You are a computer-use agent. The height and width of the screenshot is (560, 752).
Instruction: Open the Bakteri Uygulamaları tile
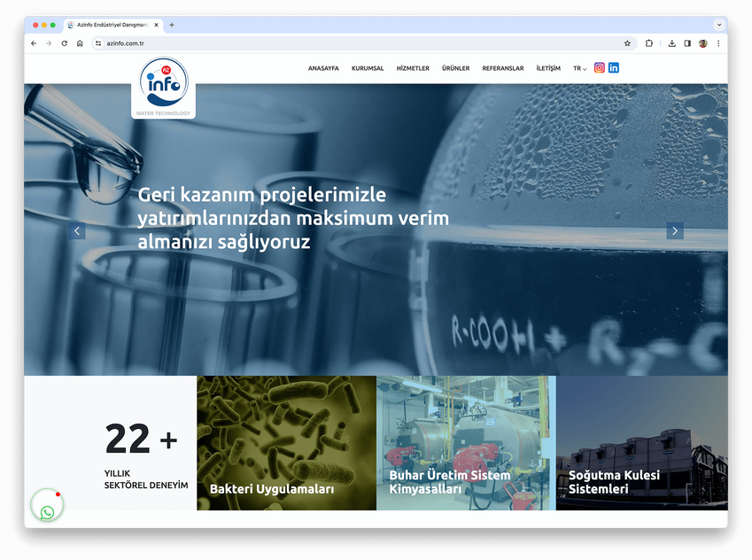pyautogui.click(x=286, y=443)
